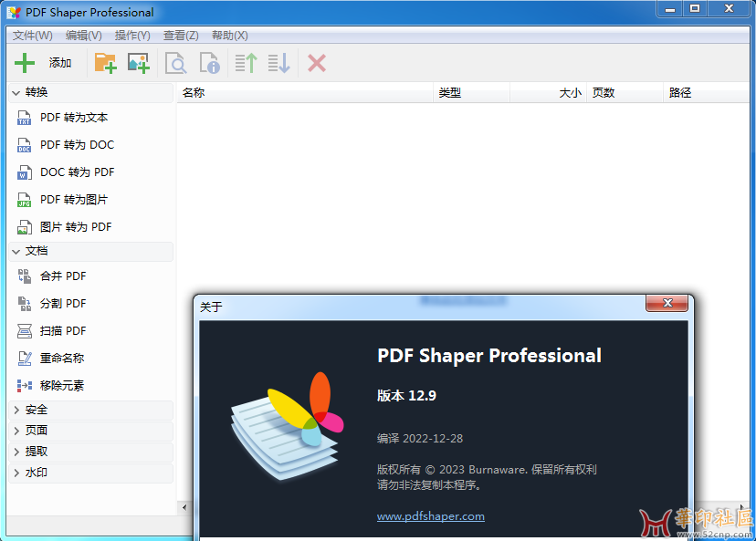Select the 重命名称 item
The height and width of the screenshot is (541, 756).
pos(62,358)
